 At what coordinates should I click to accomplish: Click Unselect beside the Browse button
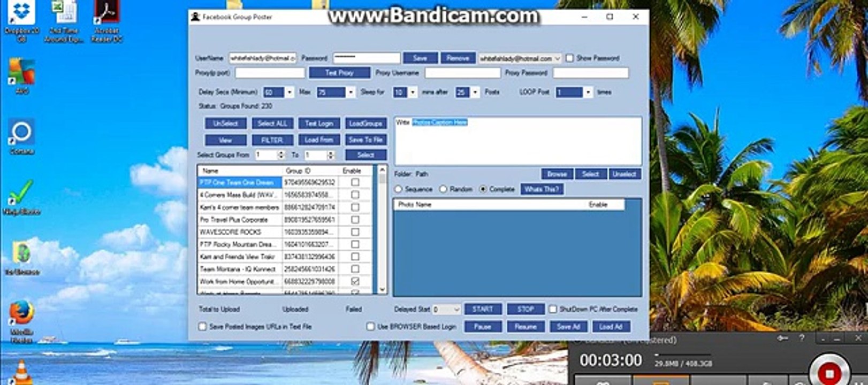[x=625, y=174]
